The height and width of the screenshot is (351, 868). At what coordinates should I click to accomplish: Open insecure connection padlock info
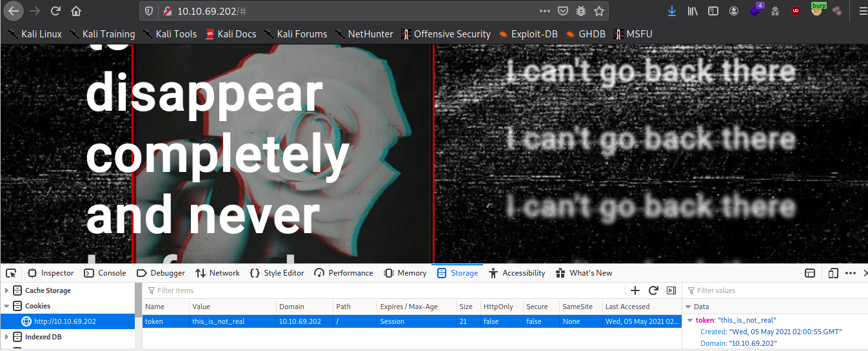pos(167,11)
